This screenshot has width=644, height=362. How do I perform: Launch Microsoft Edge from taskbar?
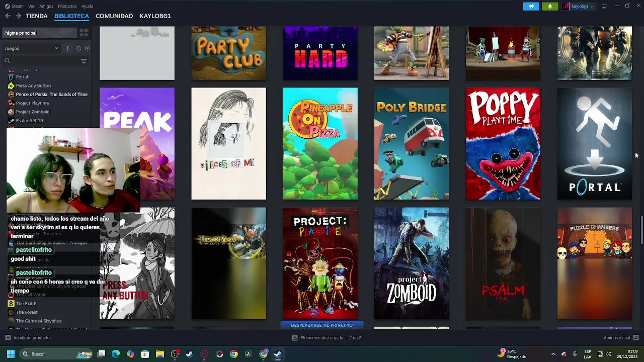[x=116, y=354]
